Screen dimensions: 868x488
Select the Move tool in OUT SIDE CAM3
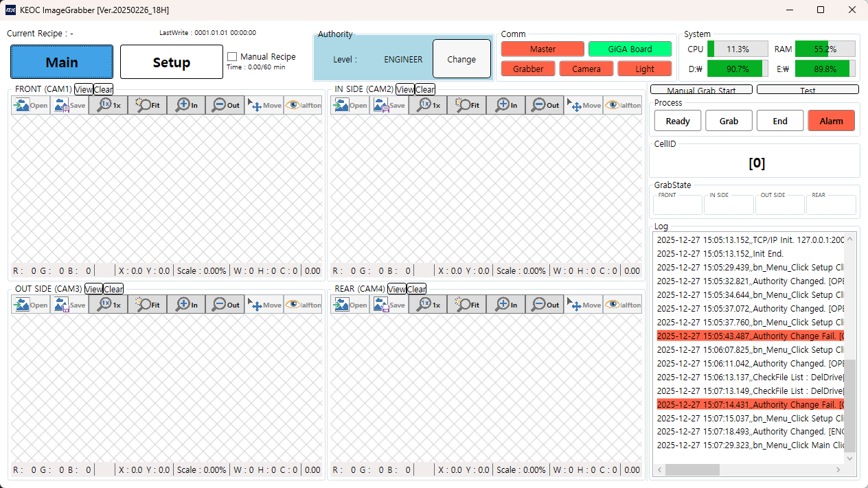click(264, 305)
